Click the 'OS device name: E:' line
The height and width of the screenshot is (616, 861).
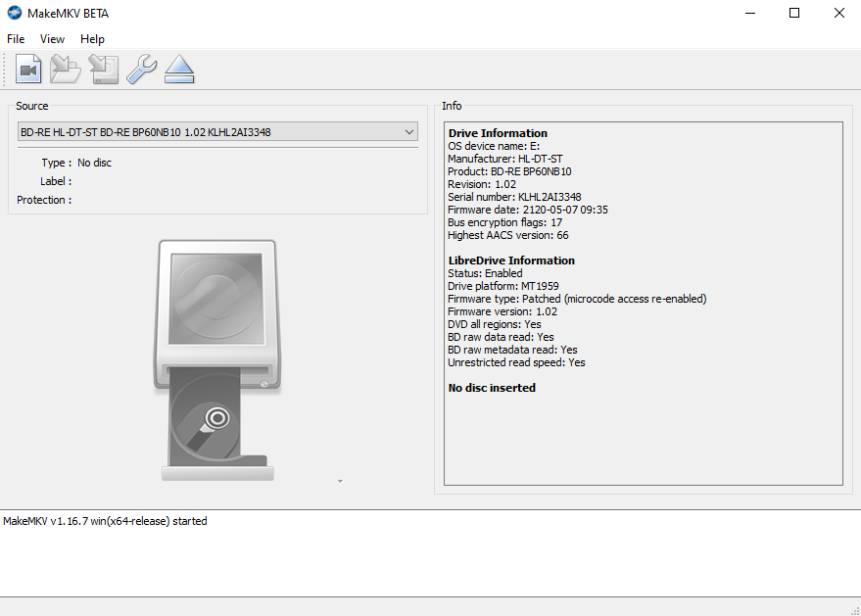pos(494,146)
